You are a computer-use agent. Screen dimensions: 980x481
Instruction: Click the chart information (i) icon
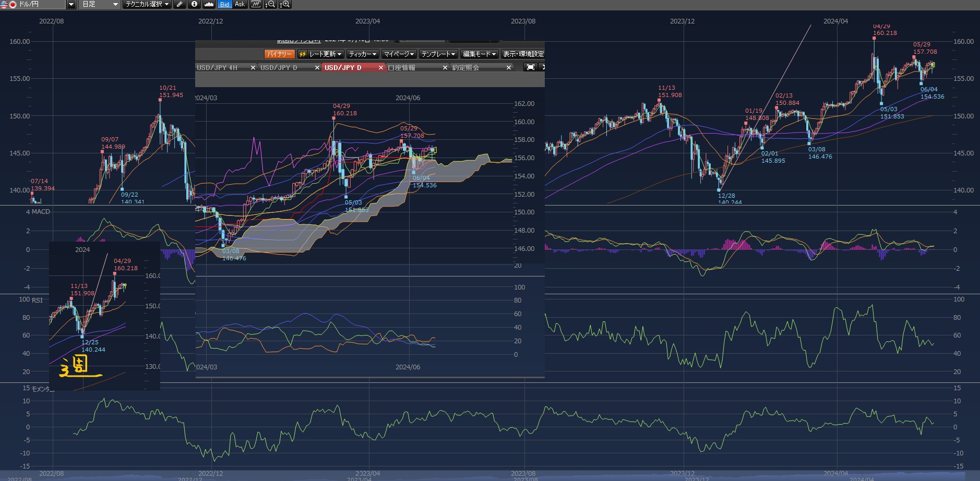point(194,4)
